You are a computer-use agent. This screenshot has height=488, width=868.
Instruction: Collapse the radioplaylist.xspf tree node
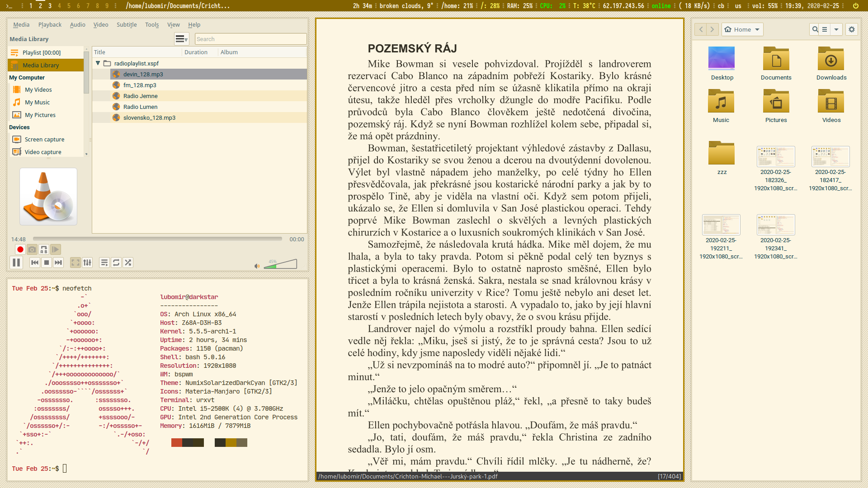[98, 63]
